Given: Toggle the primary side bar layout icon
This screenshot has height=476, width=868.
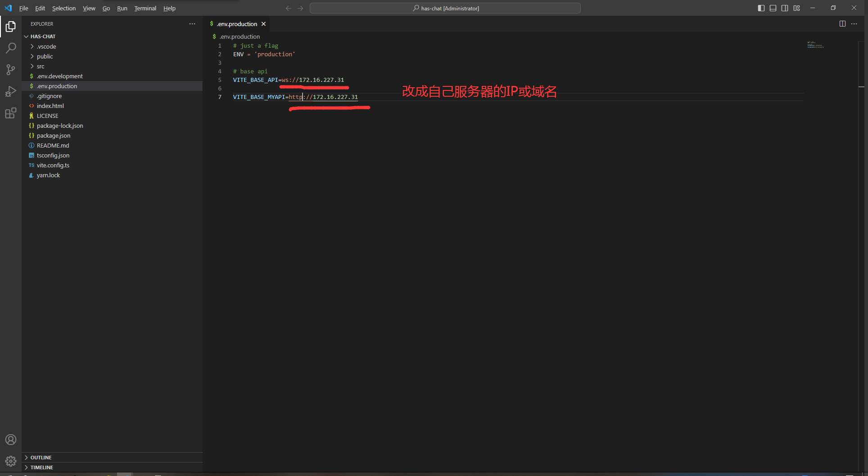Looking at the screenshot, I should 761,8.
